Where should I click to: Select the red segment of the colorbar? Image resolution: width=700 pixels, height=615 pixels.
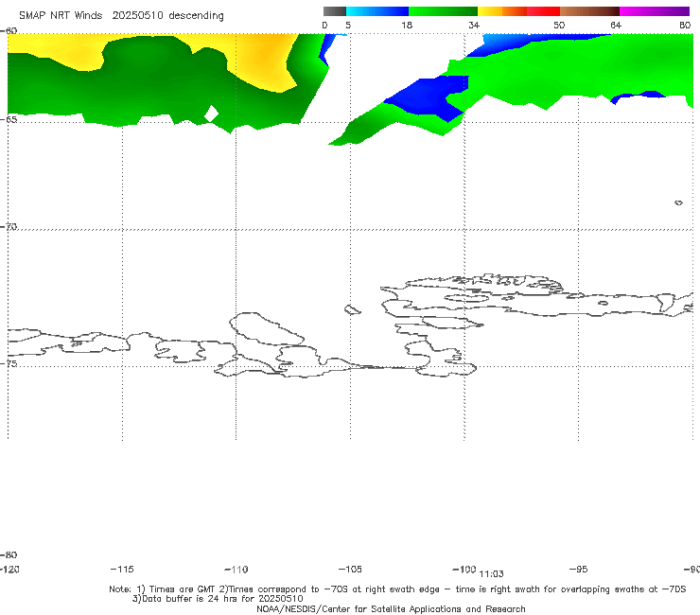click(x=543, y=11)
